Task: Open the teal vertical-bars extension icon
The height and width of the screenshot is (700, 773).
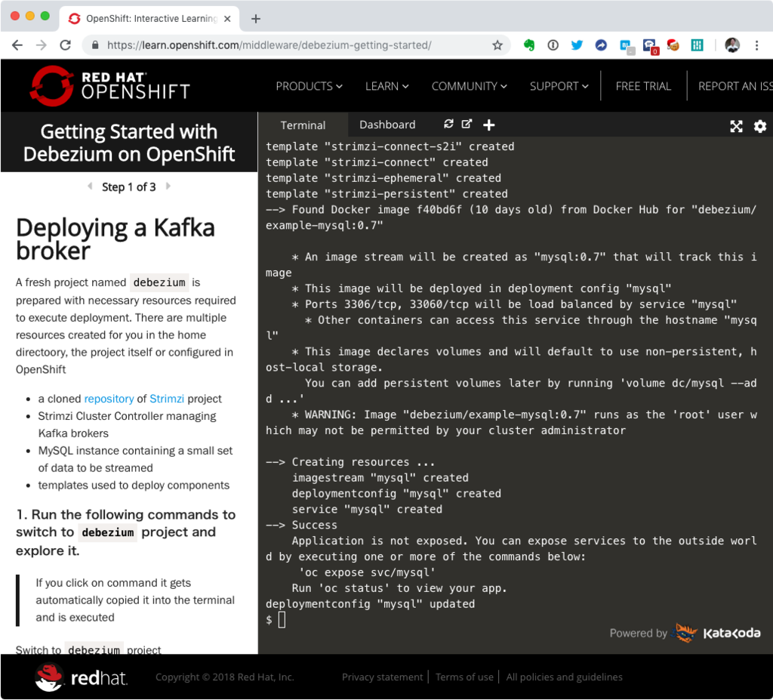Action: (x=697, y=45)
